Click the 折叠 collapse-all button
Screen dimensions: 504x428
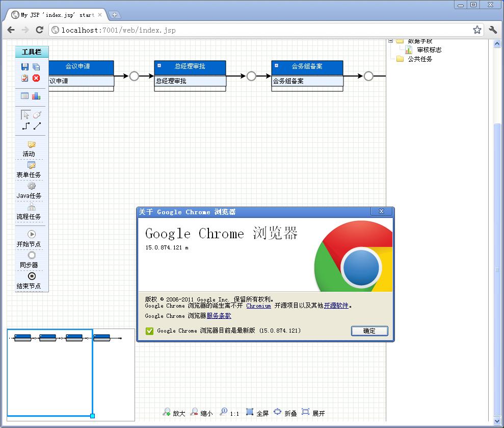(285, 413)
